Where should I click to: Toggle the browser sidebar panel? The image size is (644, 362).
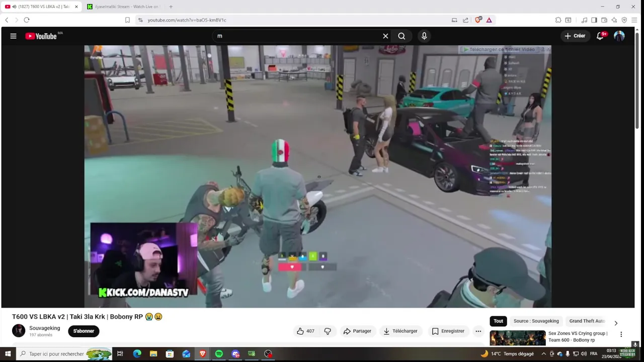594,20
